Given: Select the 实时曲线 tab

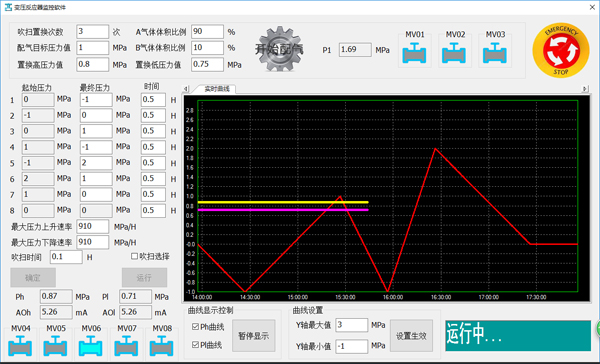Looking at the screenshot, I should click(217, 89).
